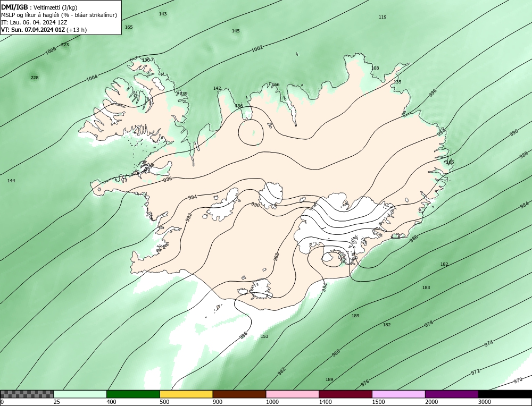Click the '1006' isobar label
The image size is (532, 406).
(51, 51)
